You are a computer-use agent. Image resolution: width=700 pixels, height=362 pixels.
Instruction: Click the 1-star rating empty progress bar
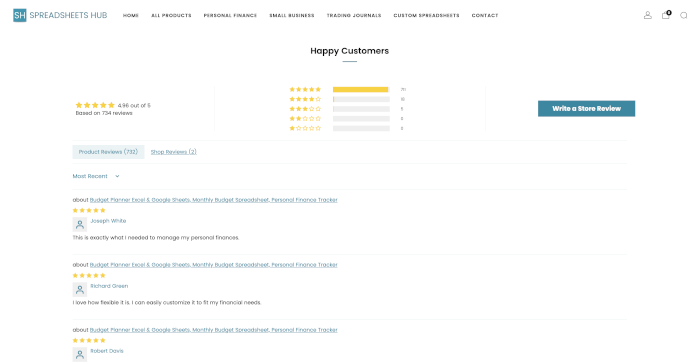(x=361, y=128)
